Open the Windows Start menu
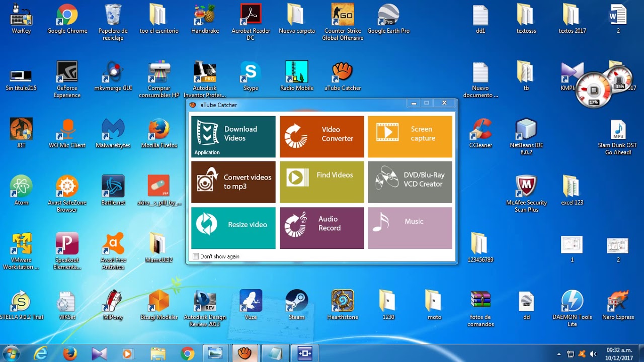The height and width of the screenshot is (362, 644). click(x=12, y=353)
